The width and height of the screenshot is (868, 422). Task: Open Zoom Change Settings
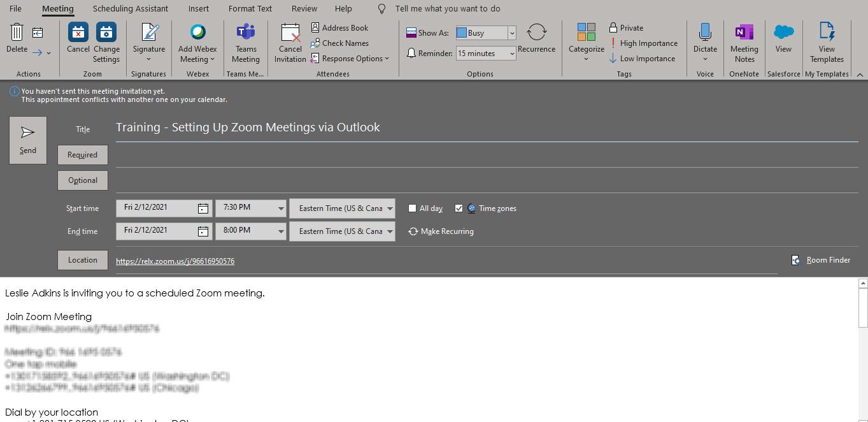tap(106, 42)
